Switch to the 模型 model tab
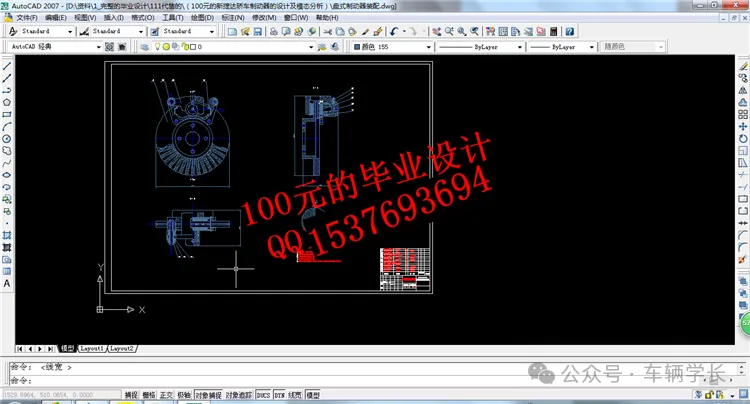 coord(67,349)
